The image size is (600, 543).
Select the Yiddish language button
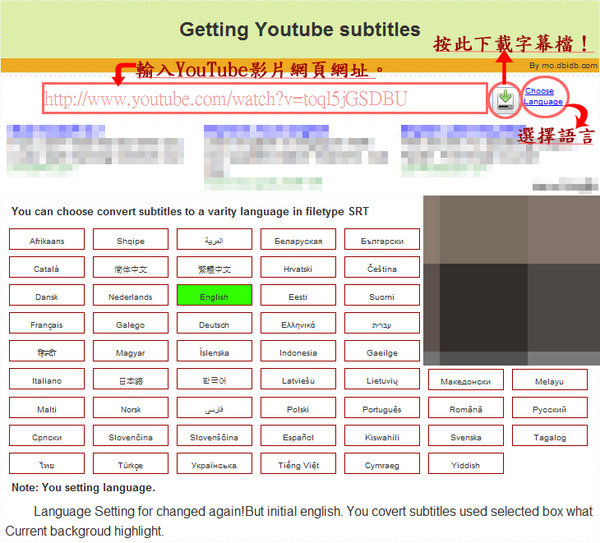point(466,464)
